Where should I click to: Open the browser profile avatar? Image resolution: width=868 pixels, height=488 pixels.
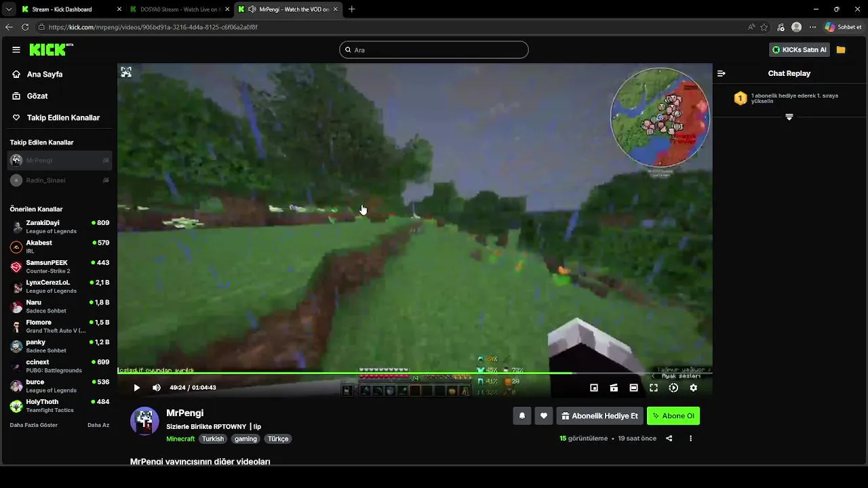[x=797, y=27]
